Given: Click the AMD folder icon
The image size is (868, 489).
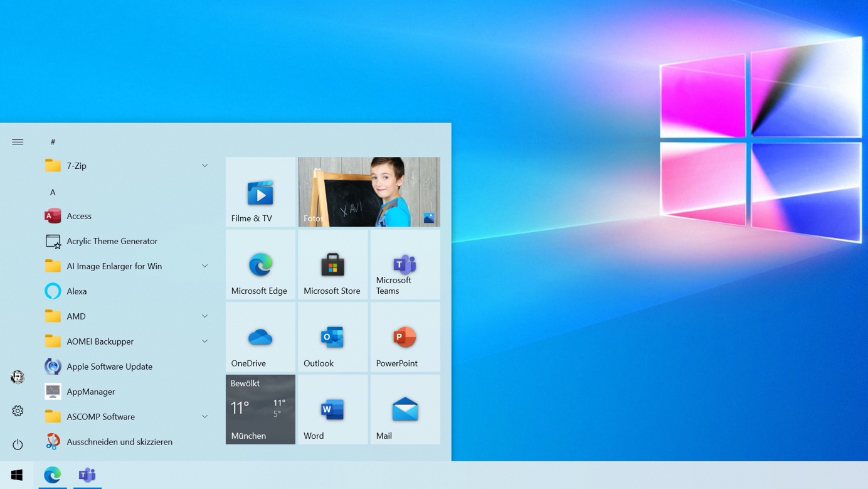Looking at the screenshot, I should [x=53, y=316].
